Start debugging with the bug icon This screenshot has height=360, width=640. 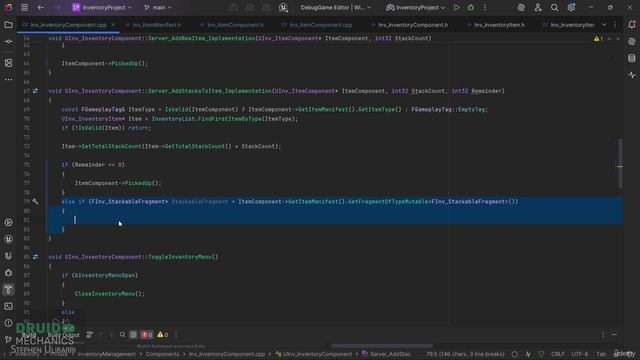tap(471, 7)
